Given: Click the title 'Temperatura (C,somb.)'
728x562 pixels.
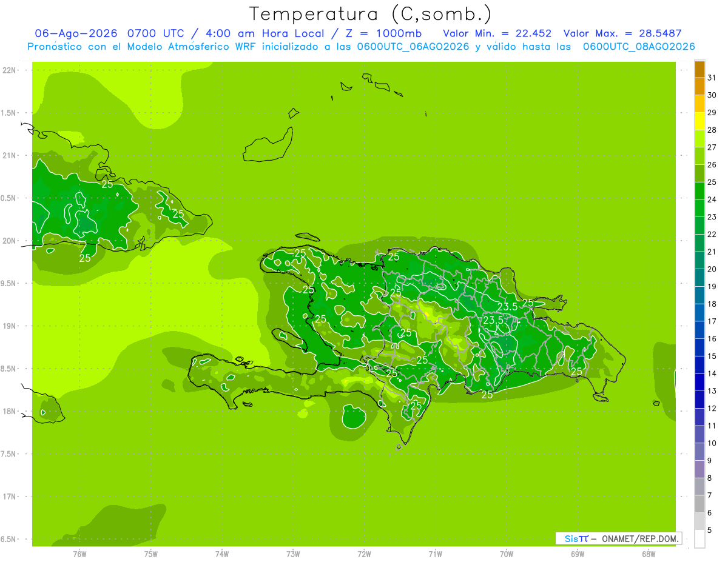Looking at the screenshot, I should tap(371, 14).
